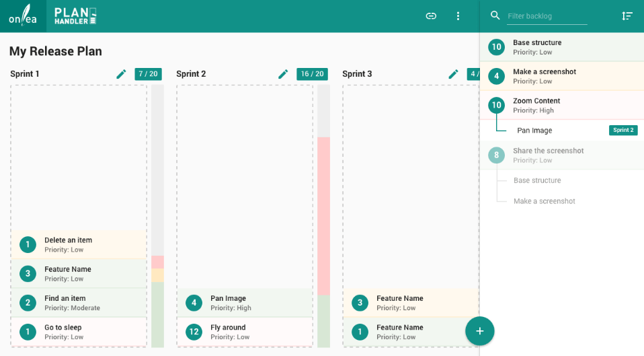Click the red segment of Sprint 2 capacity bar
The image size is (644, 356).
coord(323,216)
